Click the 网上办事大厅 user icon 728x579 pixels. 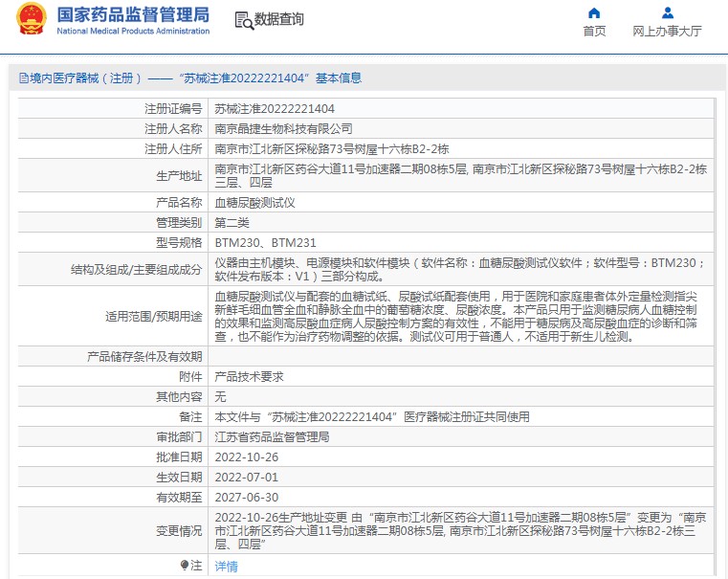coord(667,13)
